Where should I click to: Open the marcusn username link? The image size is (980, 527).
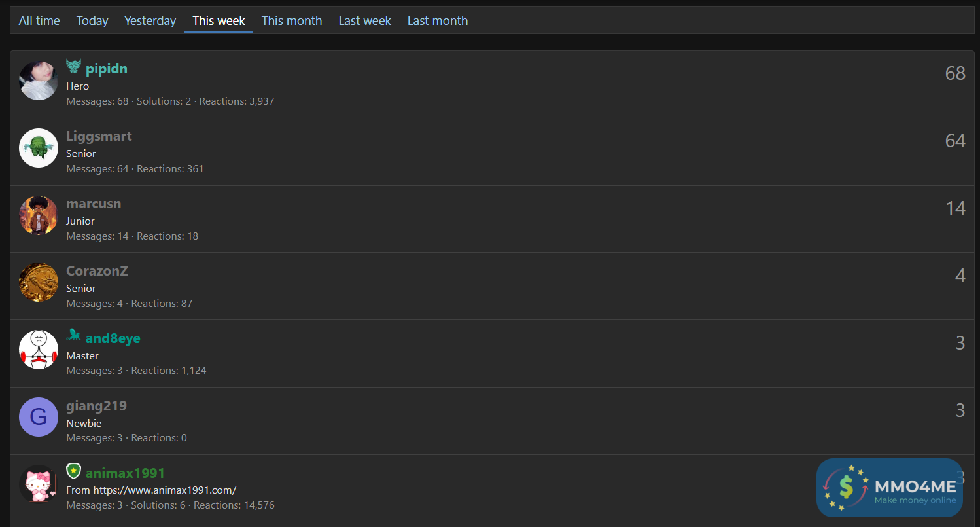(94, 204)
